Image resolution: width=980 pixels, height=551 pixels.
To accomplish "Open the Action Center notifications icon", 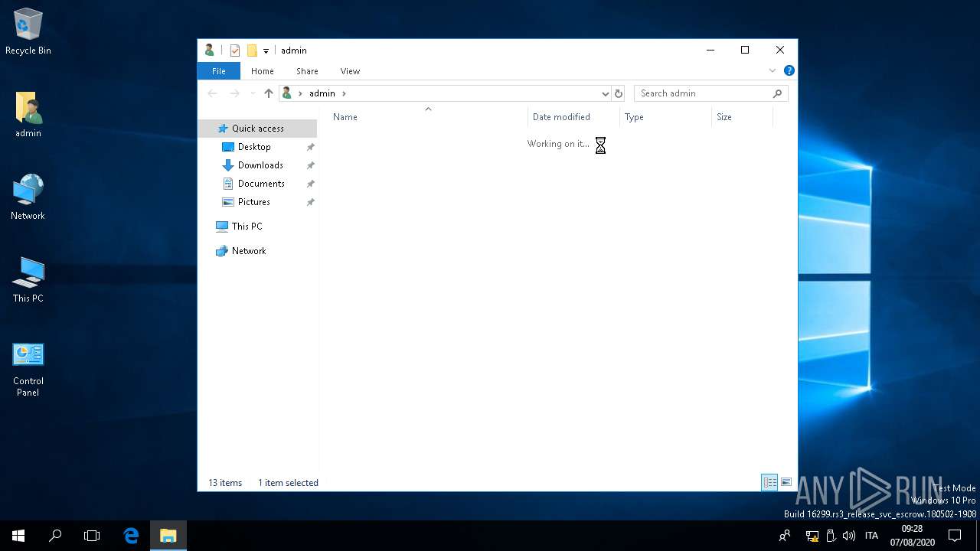I will click(x=955, y=536).
